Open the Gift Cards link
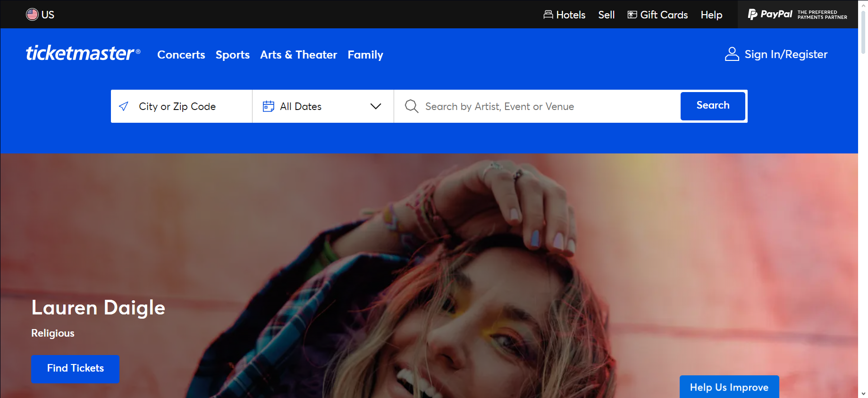This screenshot has width=868, height=398. click(657, 15)
